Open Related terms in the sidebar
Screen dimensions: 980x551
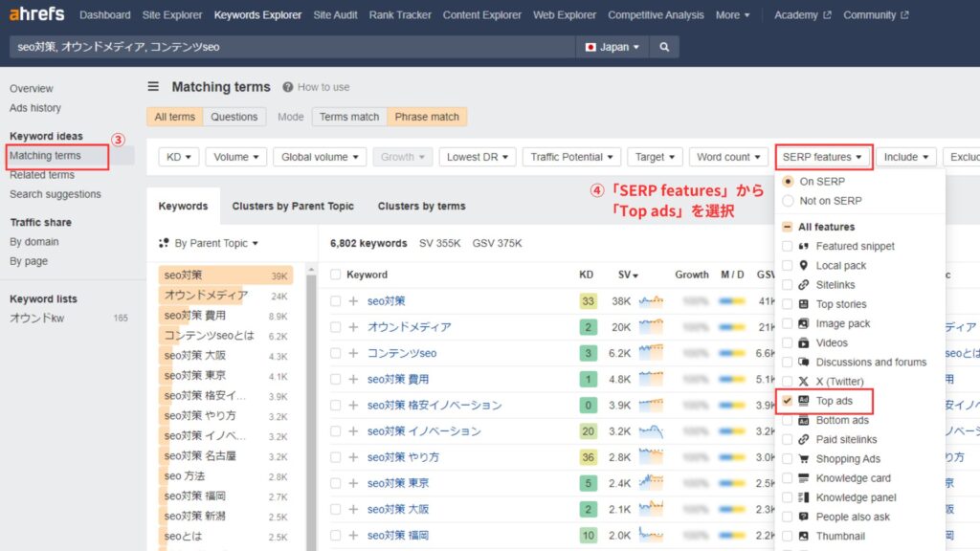42,175
